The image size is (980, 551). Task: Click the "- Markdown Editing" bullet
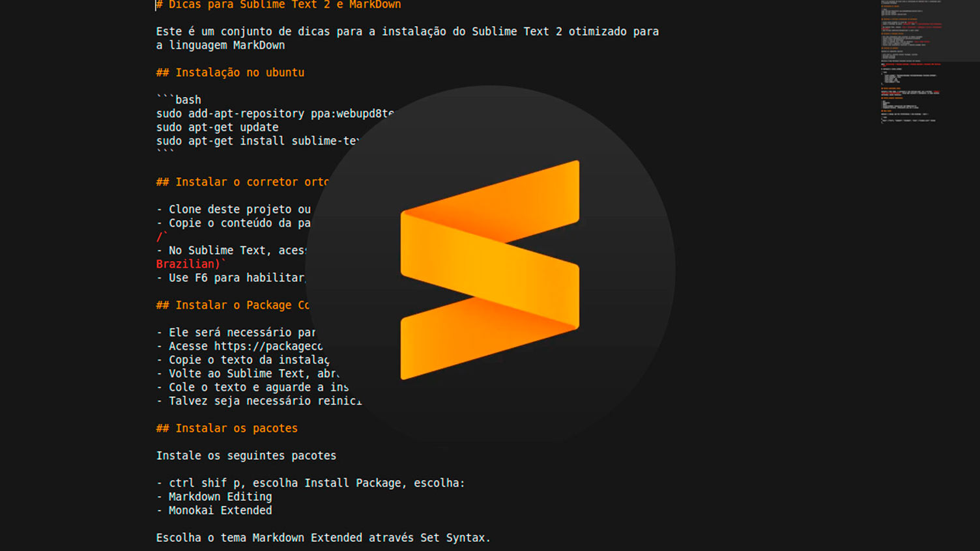214,496
